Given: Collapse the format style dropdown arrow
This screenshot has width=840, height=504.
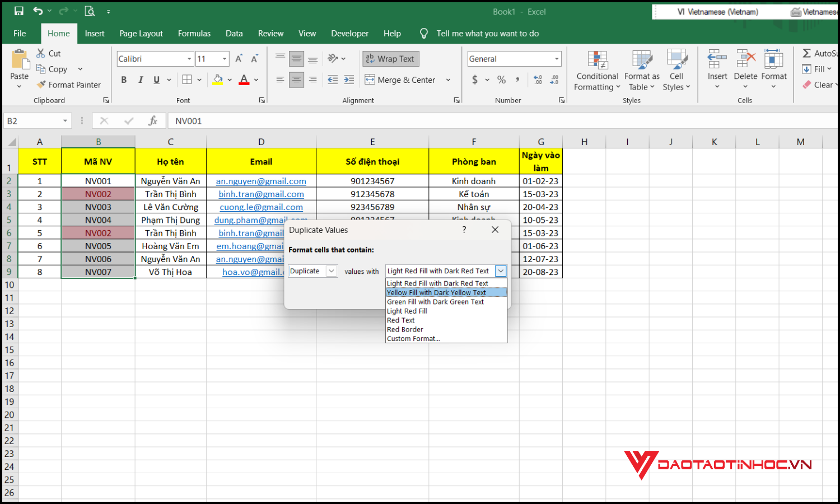Looking at the screenshot, I should point(501,271).
